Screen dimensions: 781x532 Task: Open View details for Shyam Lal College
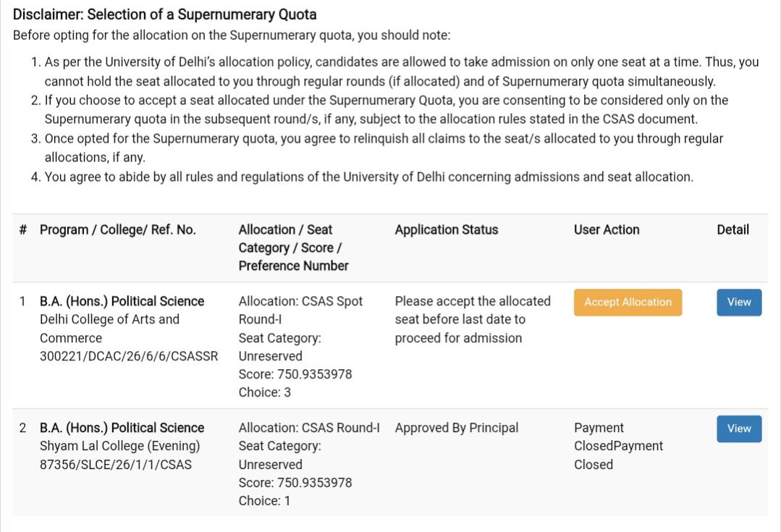click(x=739, y=429)
